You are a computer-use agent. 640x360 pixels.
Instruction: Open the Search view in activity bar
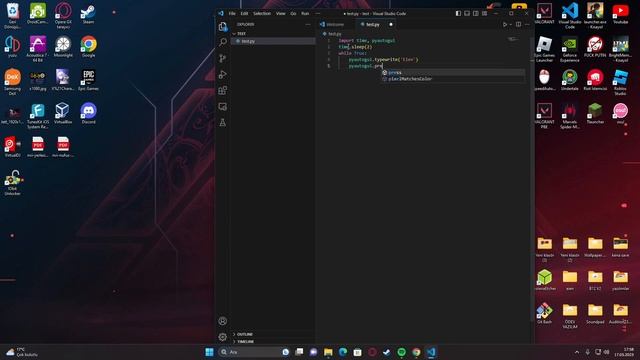222,42
